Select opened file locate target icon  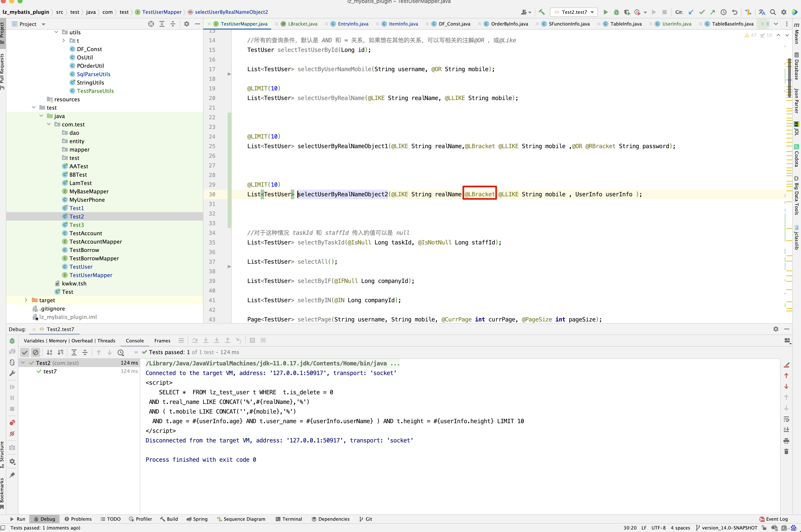pyautogui.click(x=151, y=24)
